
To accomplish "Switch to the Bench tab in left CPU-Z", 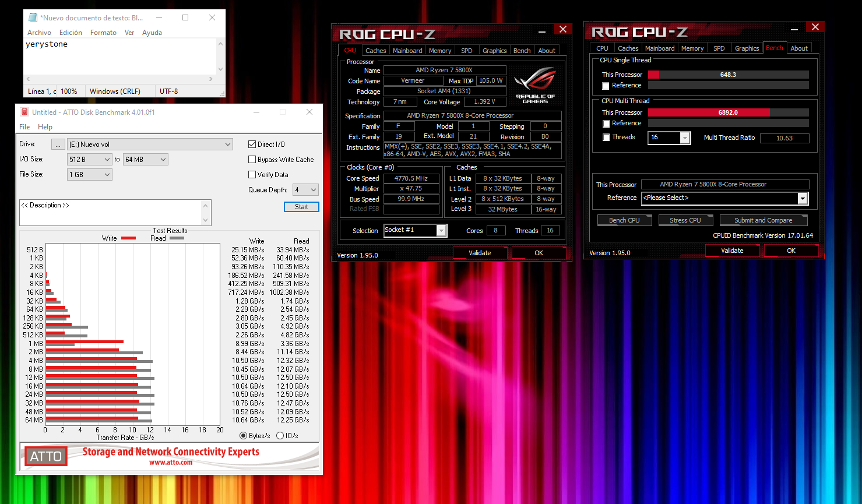I will (x=522, y=51).
